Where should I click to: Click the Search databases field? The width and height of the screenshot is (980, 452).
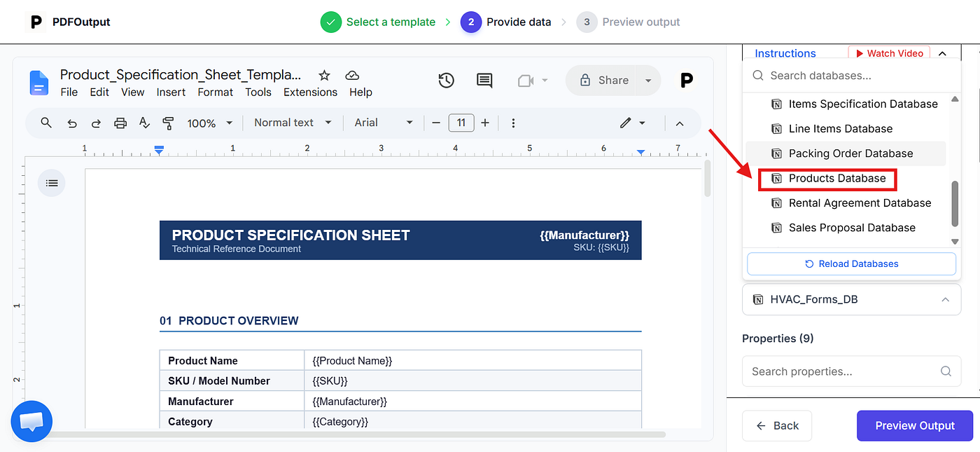click(851, 76)
